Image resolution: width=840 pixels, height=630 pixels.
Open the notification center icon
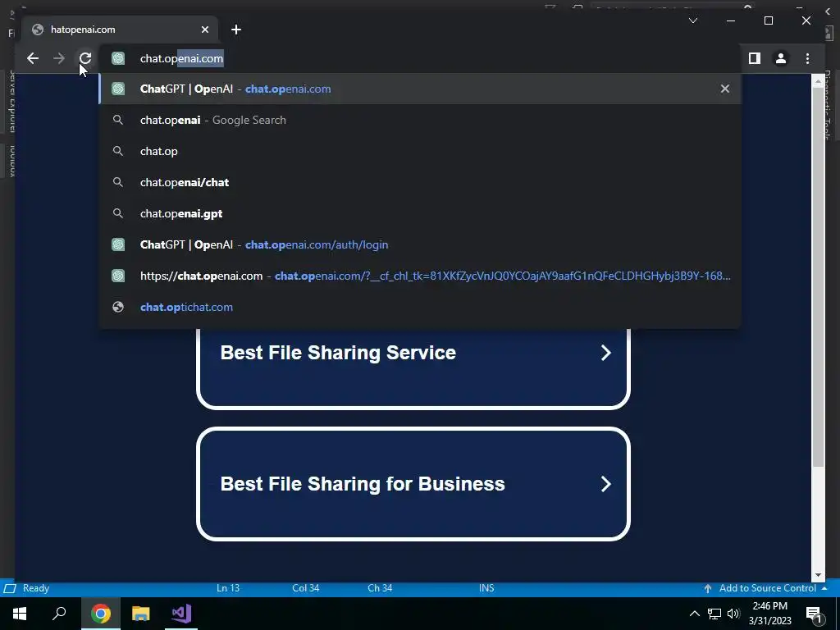coord(814,614)
